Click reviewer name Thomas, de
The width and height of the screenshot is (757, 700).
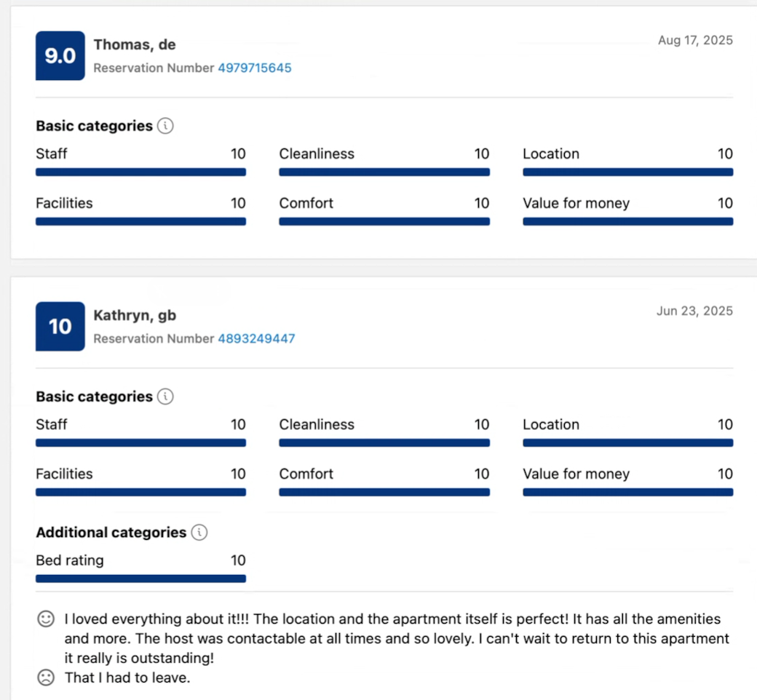coord(135,44)
